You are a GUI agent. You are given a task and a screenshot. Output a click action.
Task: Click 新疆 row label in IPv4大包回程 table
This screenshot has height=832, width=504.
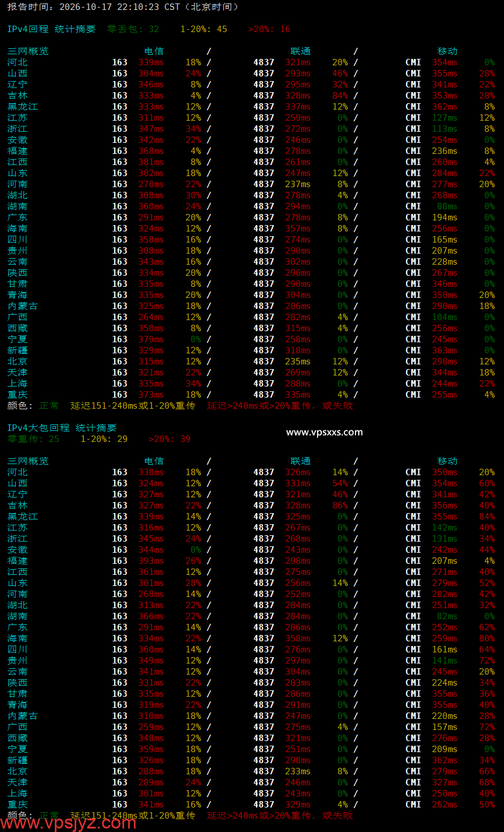pyautogui.click(x=17, y=760)
